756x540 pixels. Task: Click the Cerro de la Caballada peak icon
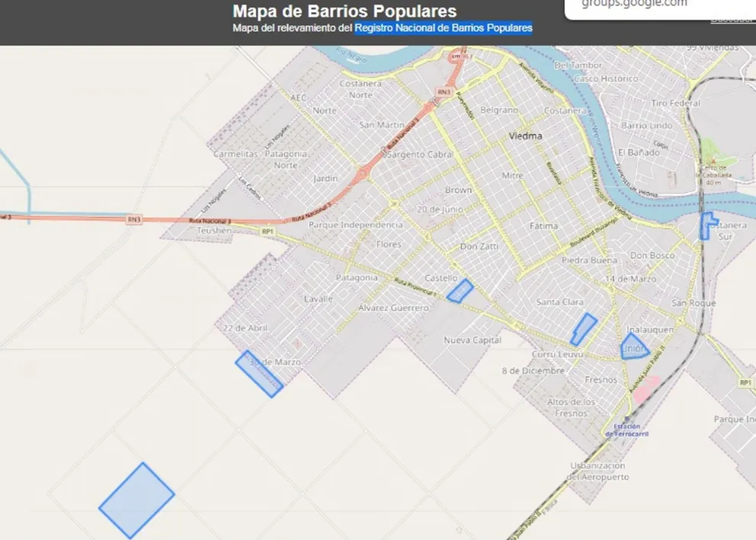pos(712,161)
